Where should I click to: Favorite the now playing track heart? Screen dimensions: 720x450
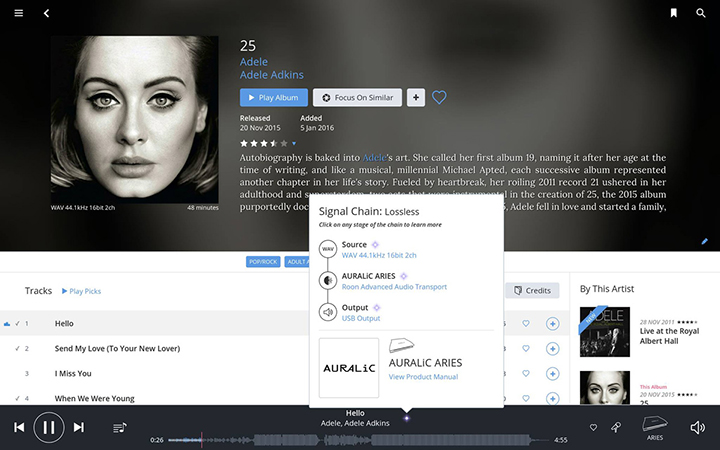[x=593, y=428]
